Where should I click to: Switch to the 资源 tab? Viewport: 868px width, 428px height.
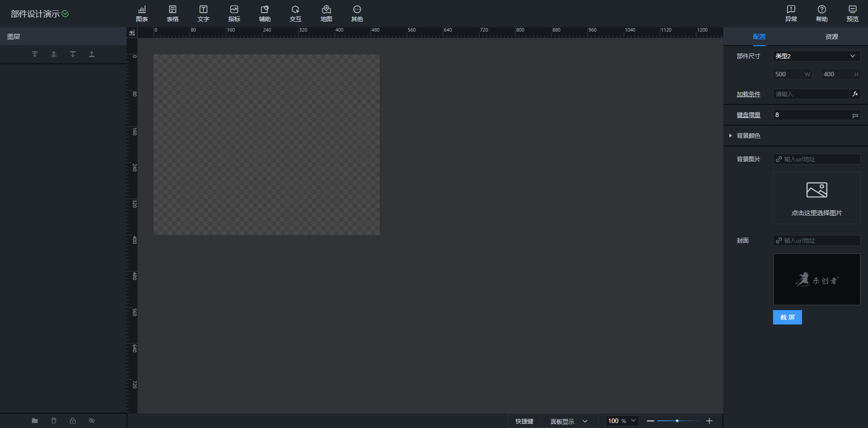[831, 37]
